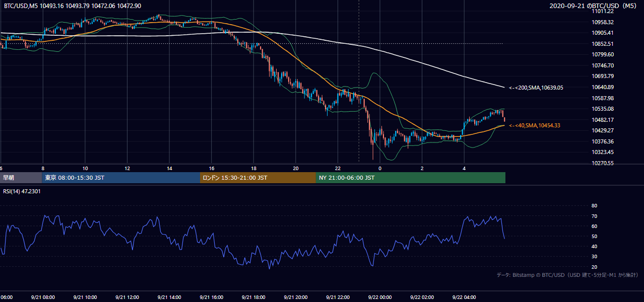Click the 9/22 02:00 date axis label

422,297
